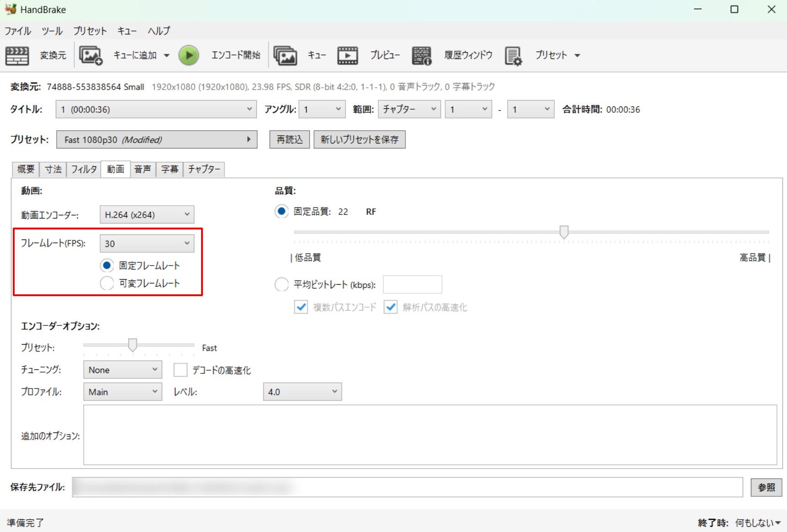The image size is (787, 532).
Task: Expand the キューに追加 dropdown arrow
Action: [x=166, y=55]
